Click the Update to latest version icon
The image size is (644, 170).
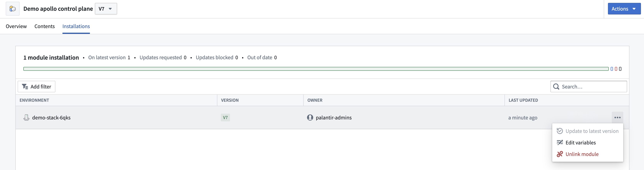tap(560, 131)
